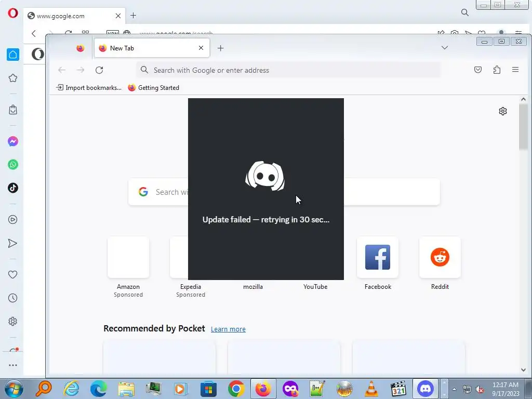This screenshot has height=399, width=532.
Task: Switch to Discord in taskbar
Action: click(425, 389)
